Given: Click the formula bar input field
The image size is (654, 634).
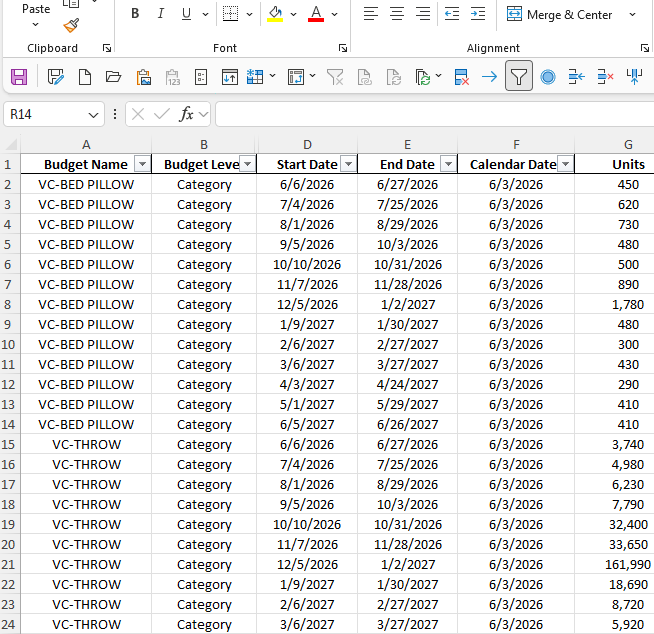Looking at the screenshot, I should (x=435, y=114).
